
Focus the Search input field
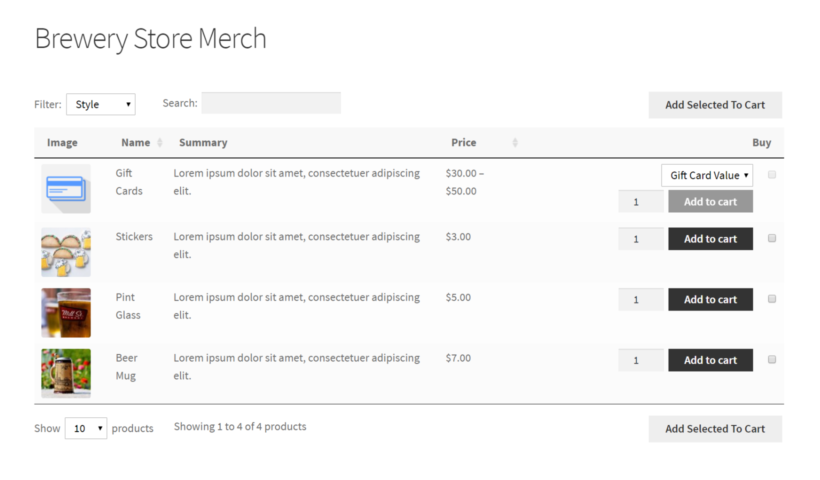pos(271,103)
